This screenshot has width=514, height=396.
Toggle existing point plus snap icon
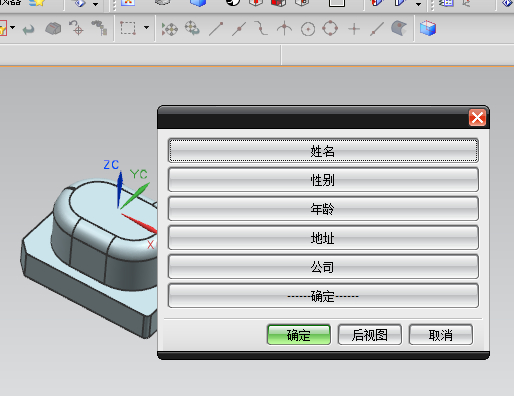click(354, 29)
